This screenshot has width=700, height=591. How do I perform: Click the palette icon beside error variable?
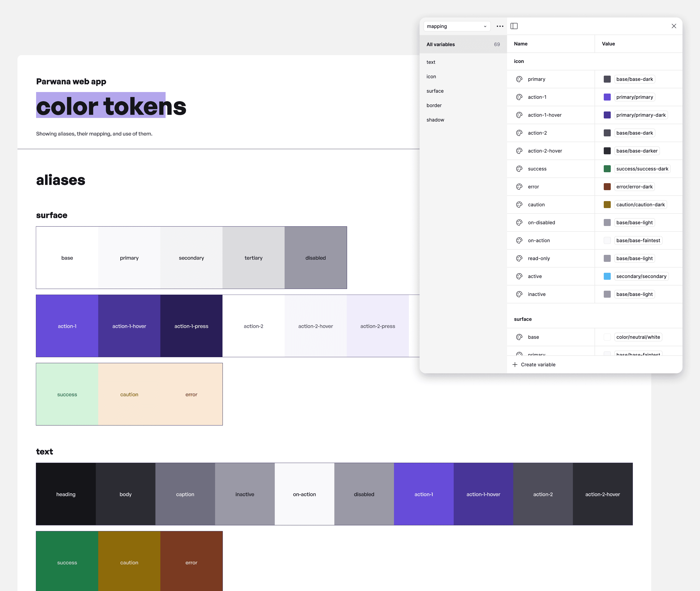(x=519, y=187)
